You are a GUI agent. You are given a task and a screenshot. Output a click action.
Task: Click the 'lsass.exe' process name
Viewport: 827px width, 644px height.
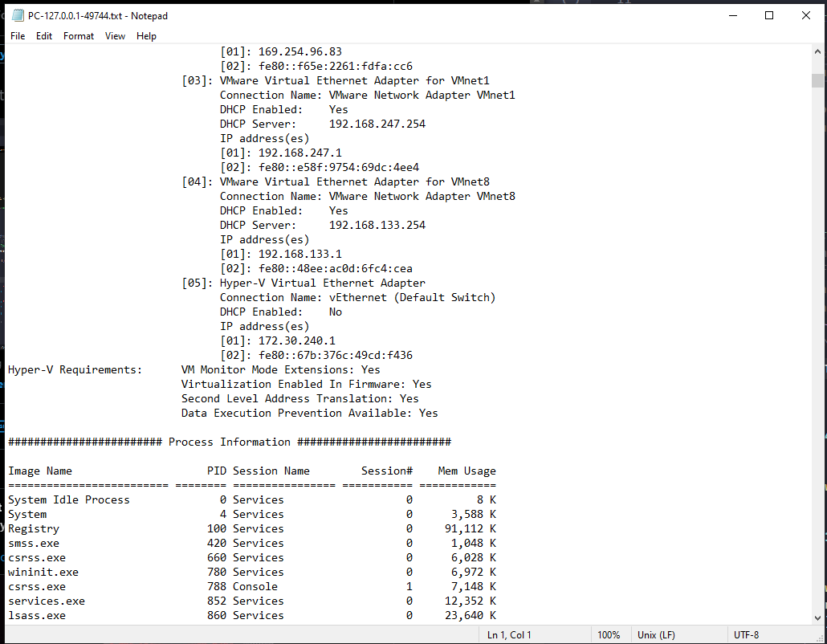click(37, 616)
